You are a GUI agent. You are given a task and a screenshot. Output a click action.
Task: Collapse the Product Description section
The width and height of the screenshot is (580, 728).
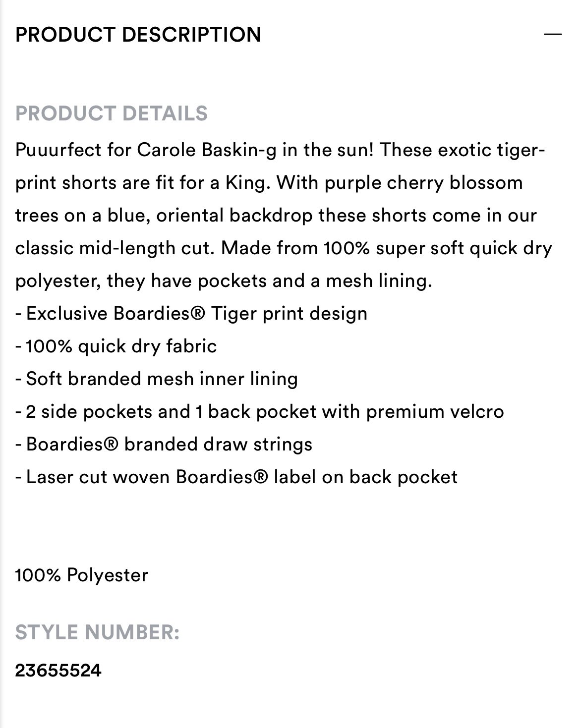point(552,34)
